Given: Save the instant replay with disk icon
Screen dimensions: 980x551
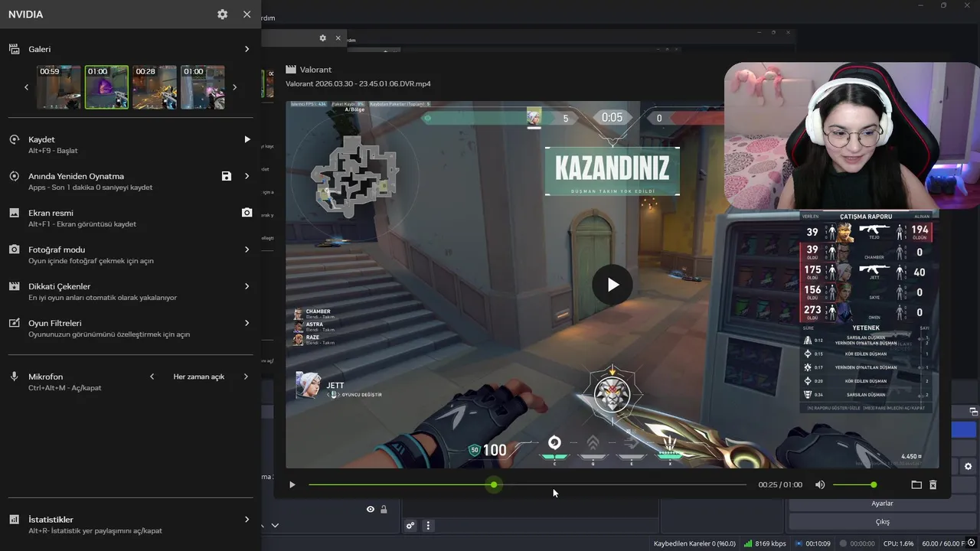Looking at the screenshot, I should coord(226,176).
